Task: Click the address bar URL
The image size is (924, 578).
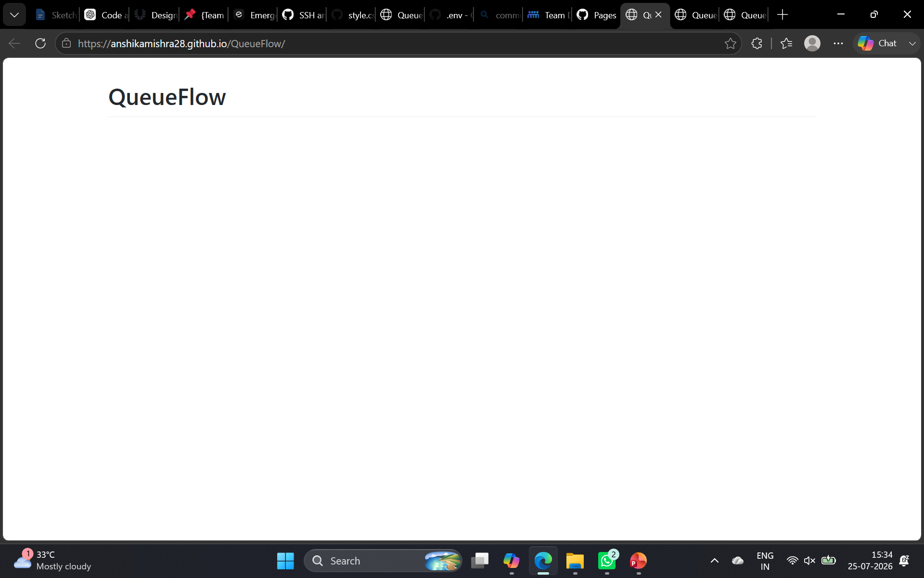Action: tap(181, 43)
